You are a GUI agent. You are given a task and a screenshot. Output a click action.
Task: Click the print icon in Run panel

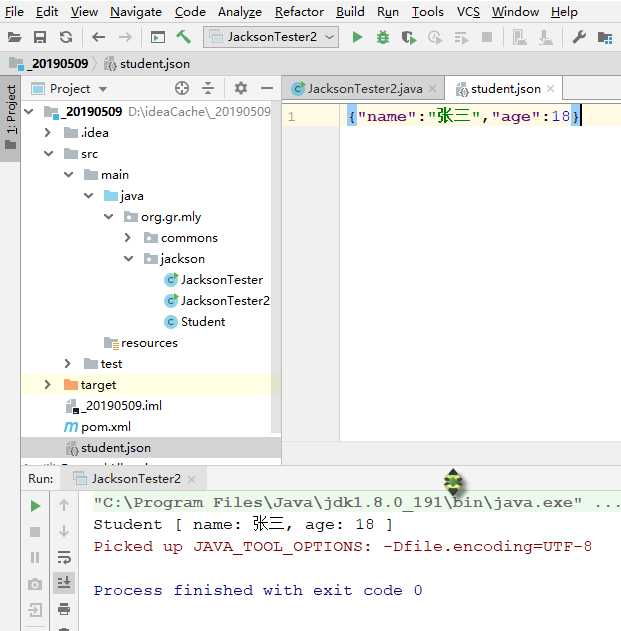pos(64,609)
